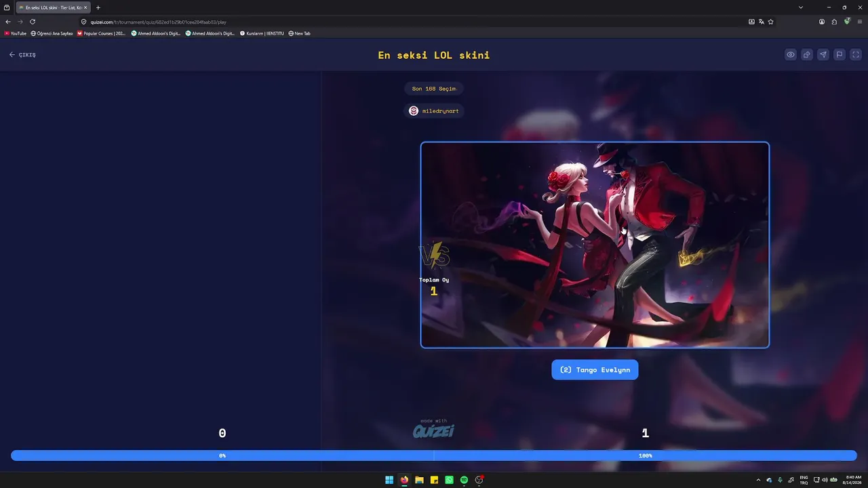
Task: Open the New Tab bookmark
Action: click(x=299, y=33)
